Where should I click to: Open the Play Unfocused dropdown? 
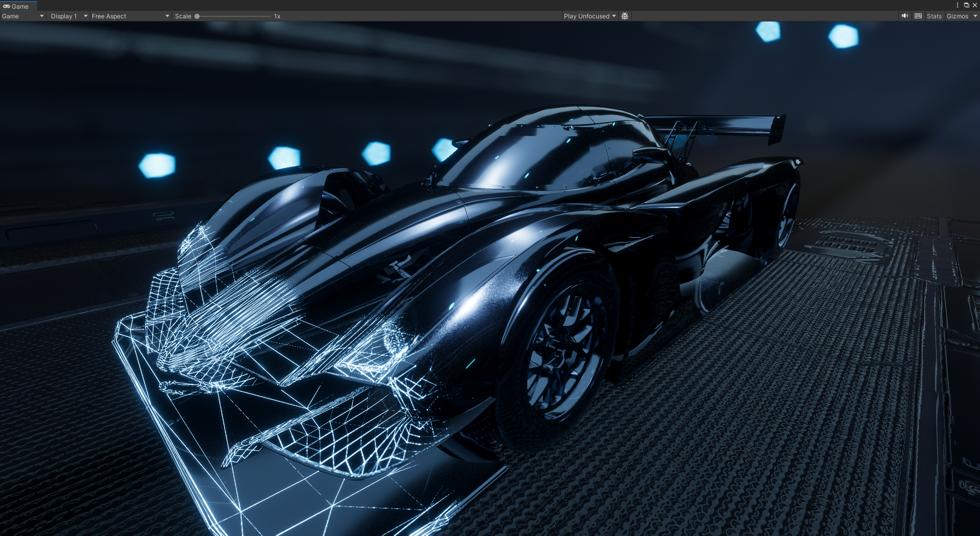(x=590, y=16)
